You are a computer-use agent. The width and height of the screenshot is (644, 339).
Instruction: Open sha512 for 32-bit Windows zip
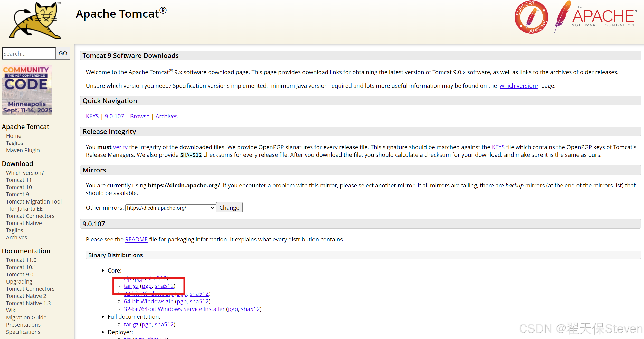pos(199,294)
